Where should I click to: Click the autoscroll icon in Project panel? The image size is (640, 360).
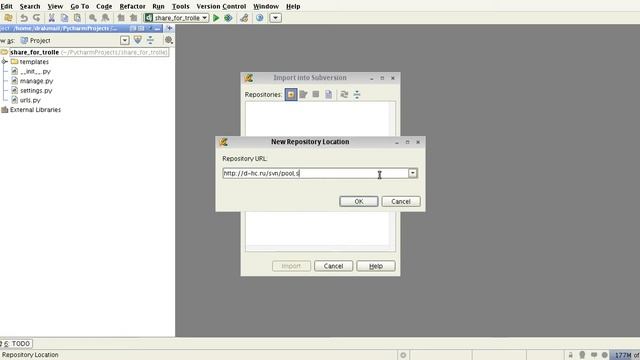pyautogui.click(x=138, y=40)
